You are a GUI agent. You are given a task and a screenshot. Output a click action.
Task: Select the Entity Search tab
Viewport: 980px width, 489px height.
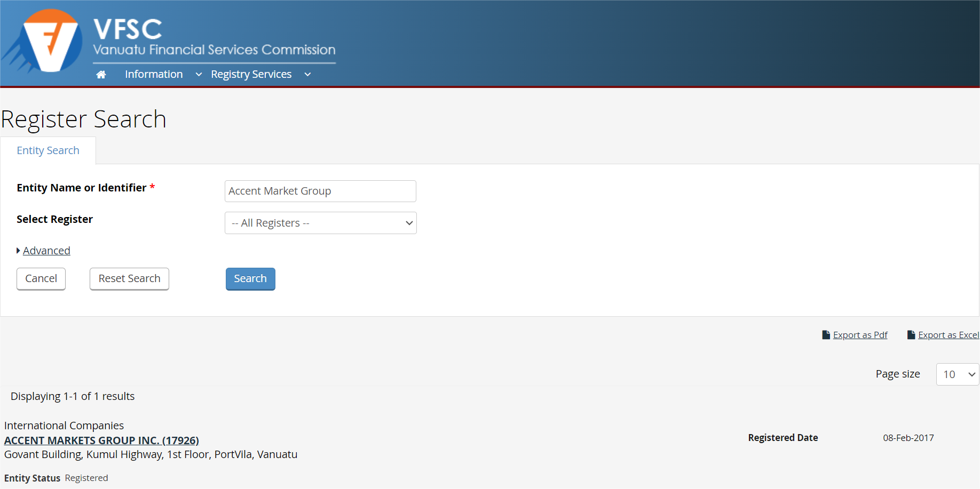click(48, 150)
